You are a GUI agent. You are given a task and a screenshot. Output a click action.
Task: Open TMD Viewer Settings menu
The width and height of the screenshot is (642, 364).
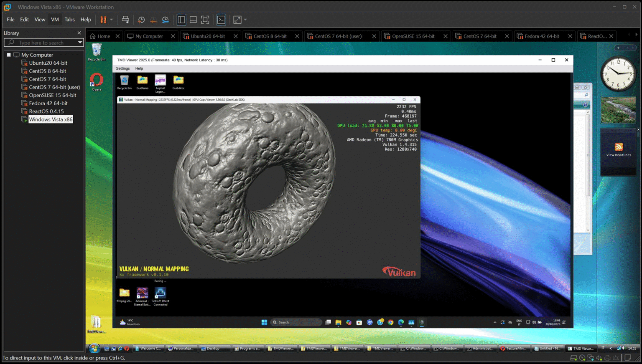click(123, 68)
